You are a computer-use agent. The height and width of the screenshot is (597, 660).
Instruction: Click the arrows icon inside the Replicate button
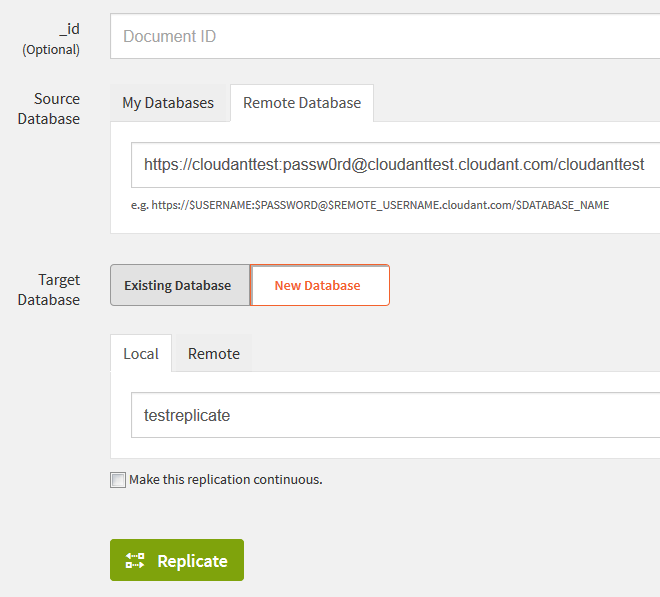135,561
